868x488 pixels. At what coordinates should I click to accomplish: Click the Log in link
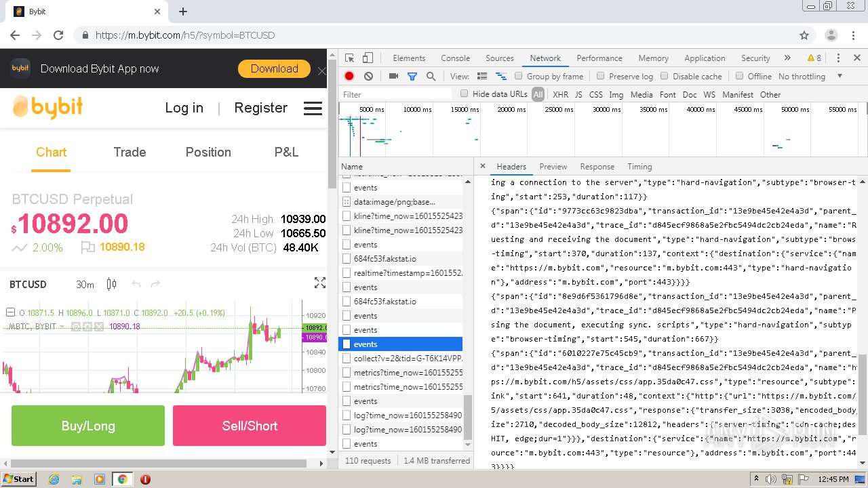(184, 108)
